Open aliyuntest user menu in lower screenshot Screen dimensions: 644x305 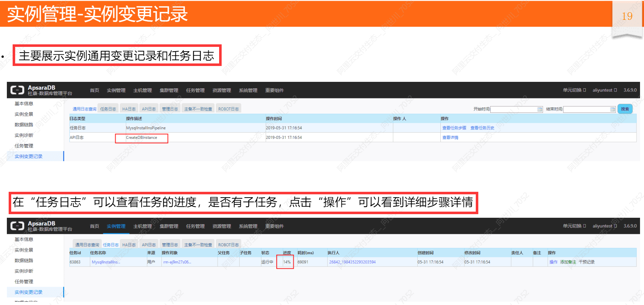tap(605, 226)
